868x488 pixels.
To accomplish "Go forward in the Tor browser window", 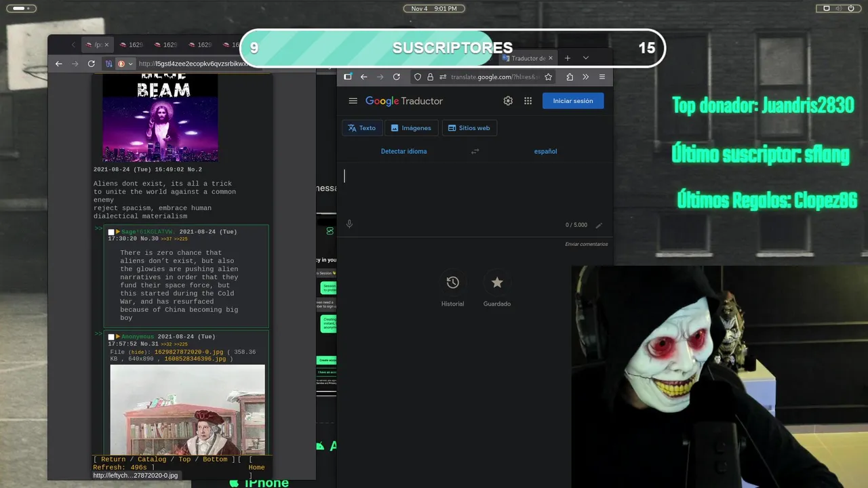I will (x=75, y=64).
